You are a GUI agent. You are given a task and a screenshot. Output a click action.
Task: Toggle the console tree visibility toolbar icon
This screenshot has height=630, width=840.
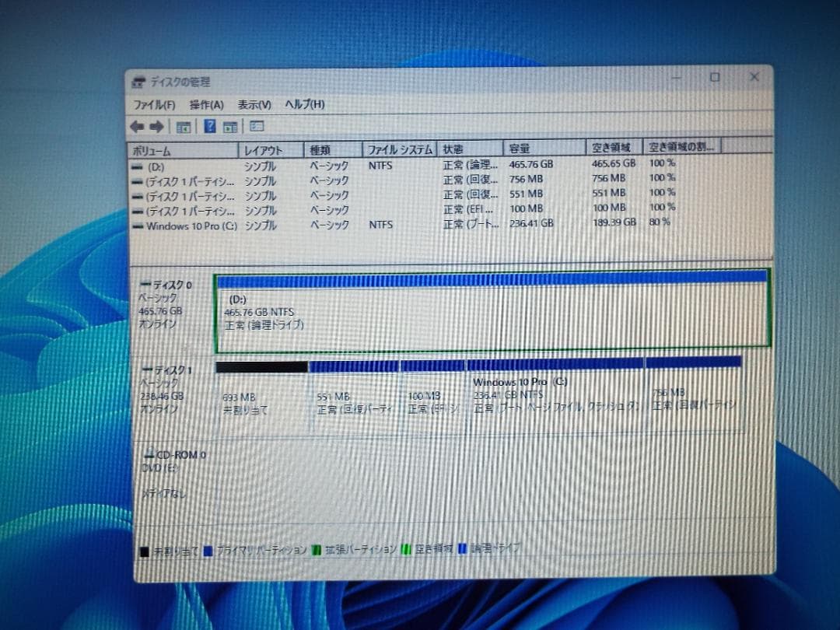184,126
